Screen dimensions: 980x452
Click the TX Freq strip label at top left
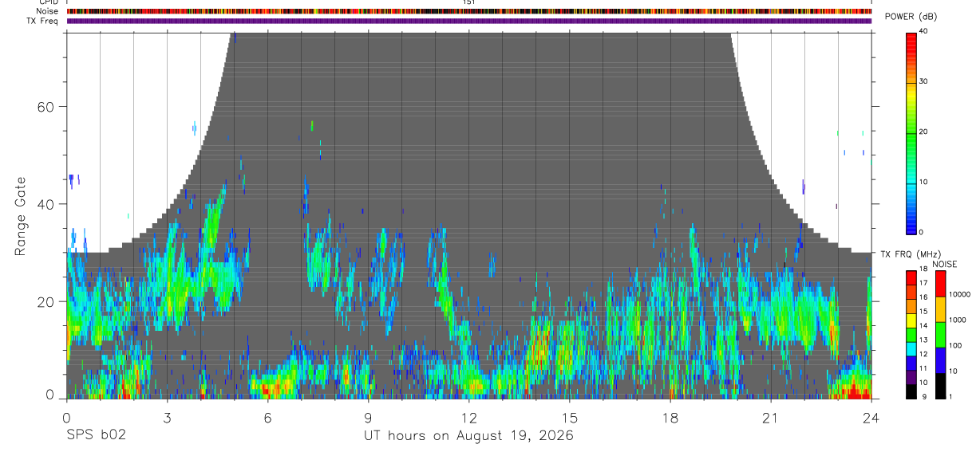coord(42,21)
